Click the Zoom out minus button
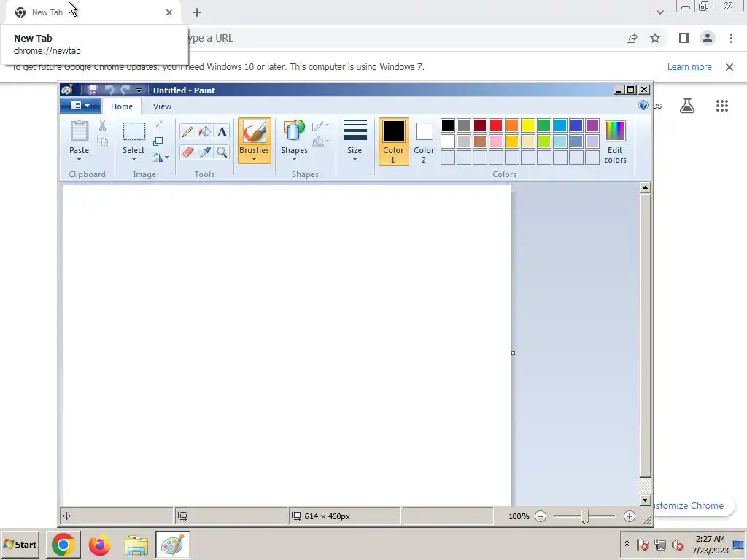Image resolution: width=747 pixels, height=560 pixels. point(541,516)
